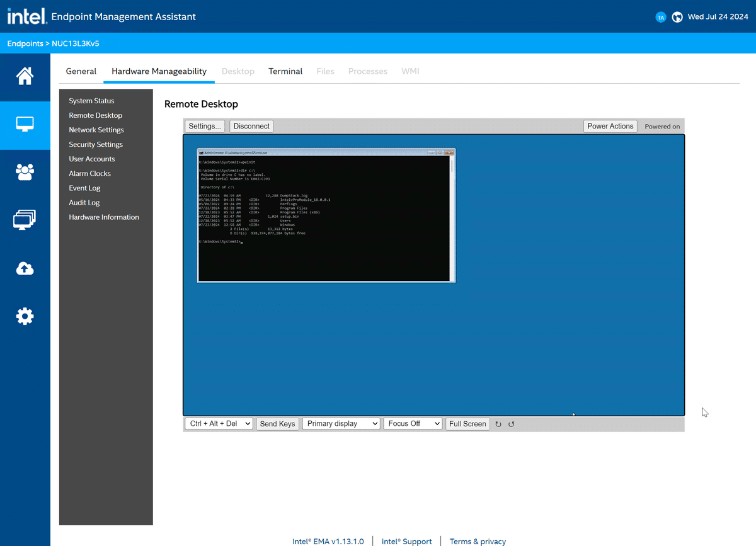Click inside the remote cmd console area
Image resolution: width=756 pixels, height=546 pixels.
click(324, 219)
